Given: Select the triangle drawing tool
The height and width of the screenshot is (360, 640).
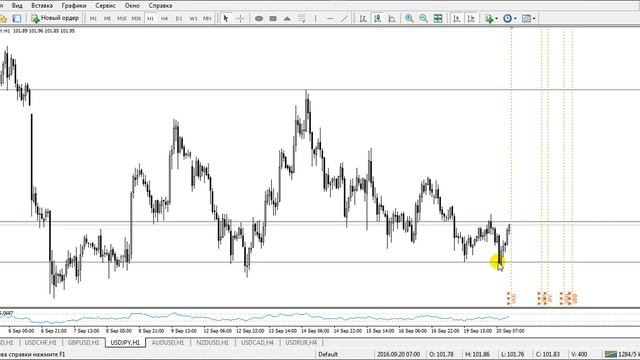Looking at the screenshot, I should coord(287,18).
